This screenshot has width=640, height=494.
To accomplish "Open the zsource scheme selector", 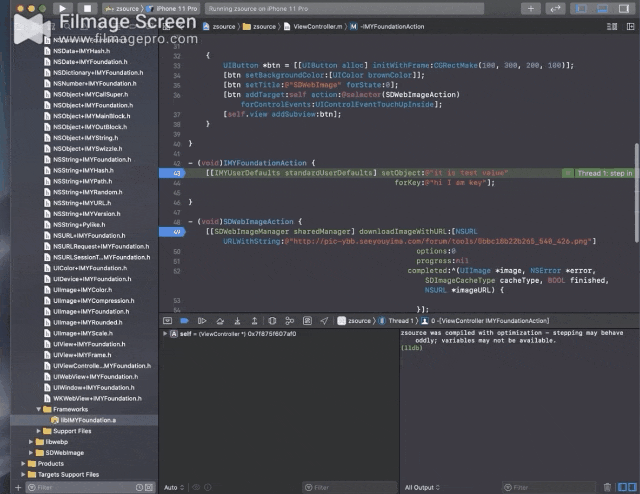I will click(122, 8).
